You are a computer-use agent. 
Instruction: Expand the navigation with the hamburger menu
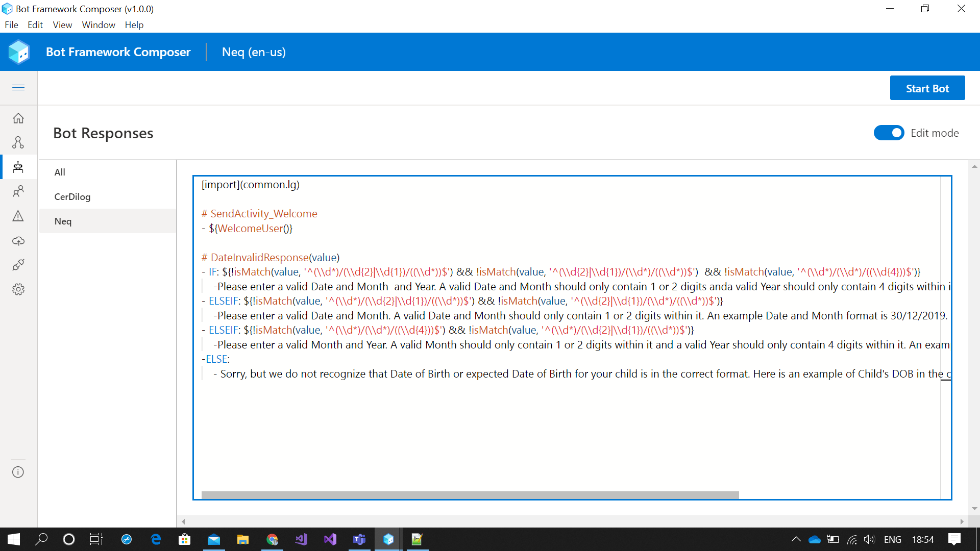(x=18, y=88)
